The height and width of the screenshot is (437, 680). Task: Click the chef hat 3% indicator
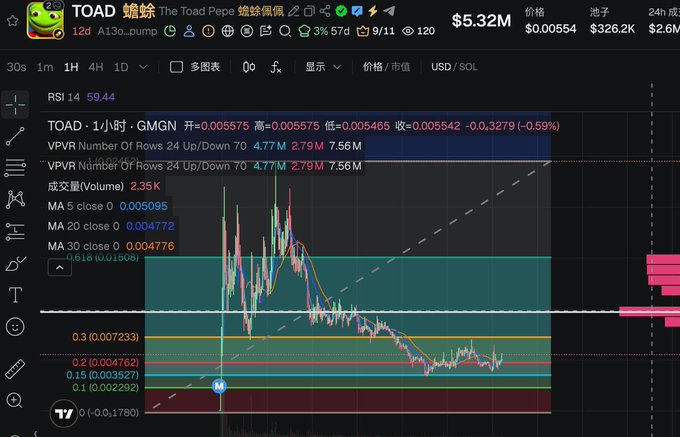(314, 31)
